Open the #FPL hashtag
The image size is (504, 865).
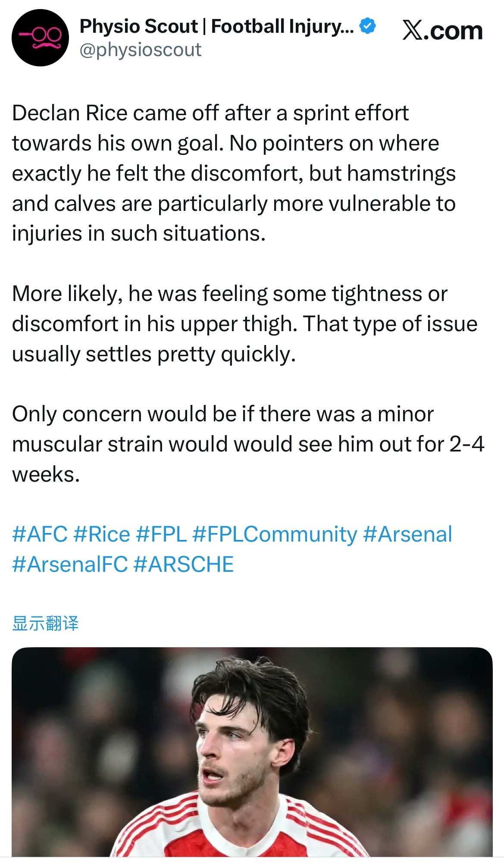161,534
